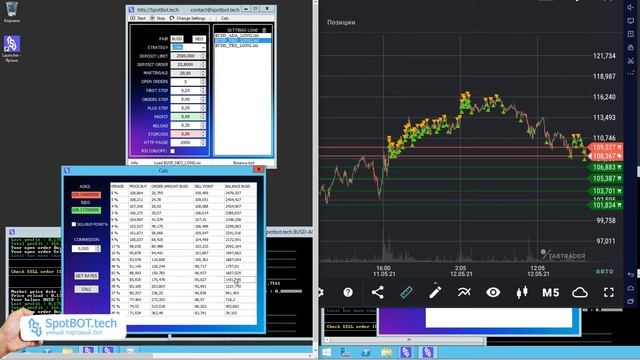Click Stop in the SpotBot toolbar

point(158,18)
